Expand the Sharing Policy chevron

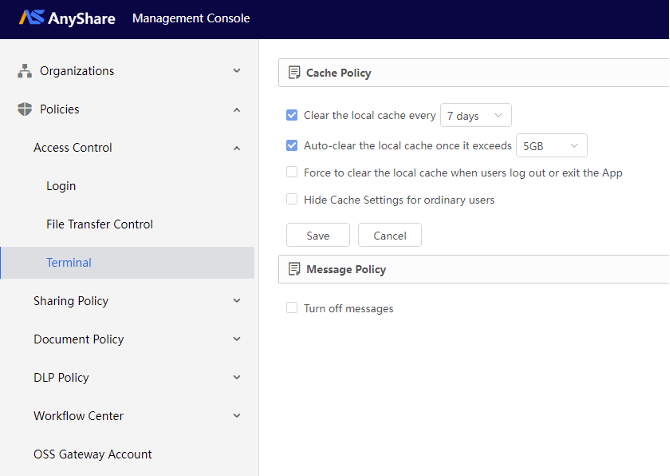237,300
